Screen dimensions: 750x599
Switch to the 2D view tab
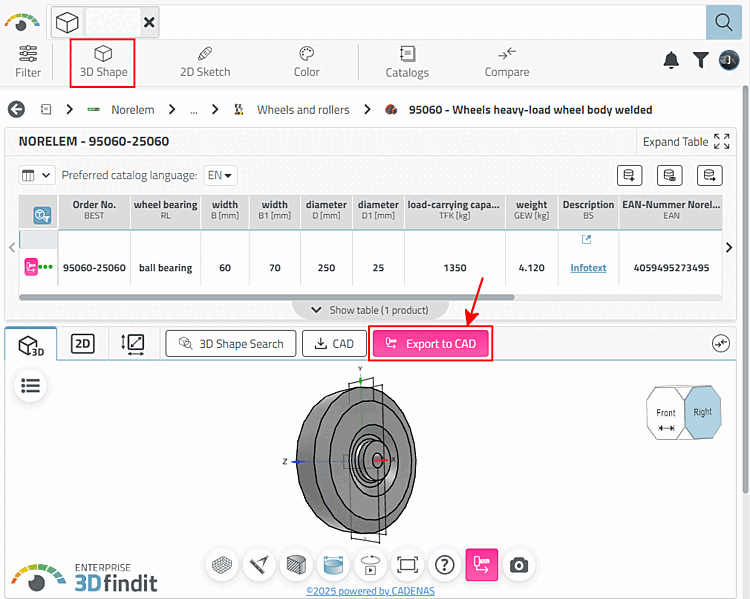point(83,344)
